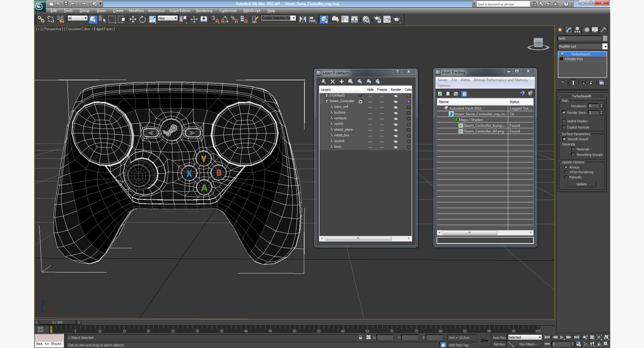This screenshot has height=348, width=644.
Task: Click the Select and Link chain icon
Action: [41, 19]
